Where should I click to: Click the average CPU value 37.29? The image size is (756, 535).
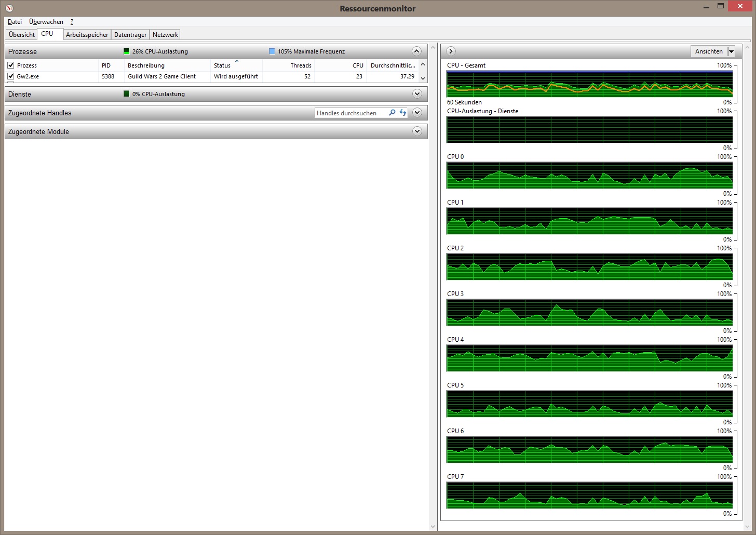(407, 76)
